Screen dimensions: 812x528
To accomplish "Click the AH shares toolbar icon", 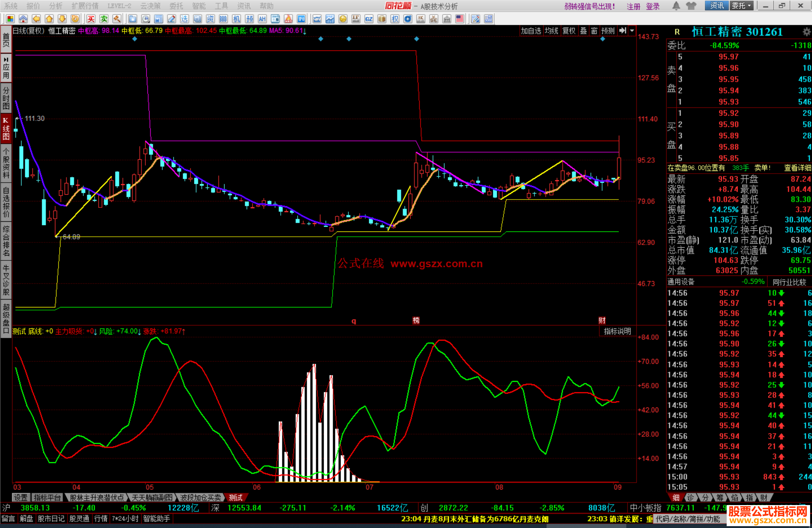I will coord(262,19).
